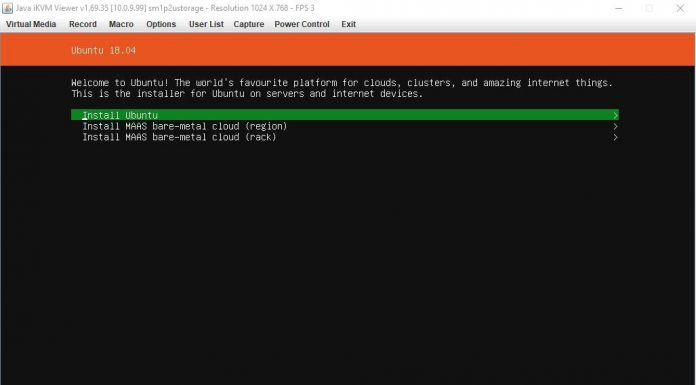
Task: Click the arrow on Install Ubuntu row
Action: (x=615, y=115)
